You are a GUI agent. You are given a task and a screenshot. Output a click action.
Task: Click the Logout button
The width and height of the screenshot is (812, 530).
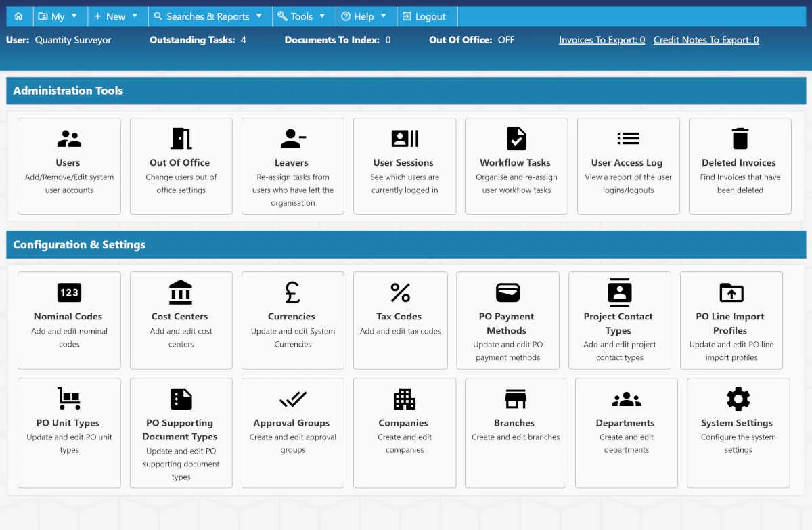pos(424,16)
